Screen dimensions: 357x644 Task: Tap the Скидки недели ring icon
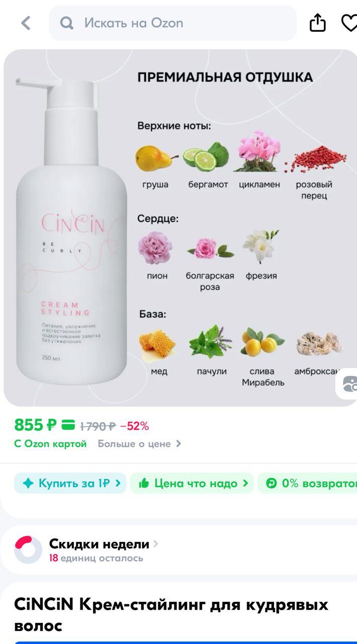pos(28,549)
